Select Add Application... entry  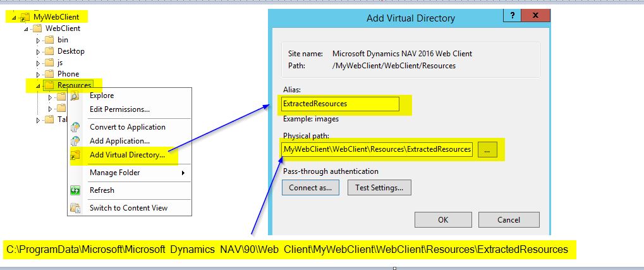pyautogui.click(x=130, y=141)
